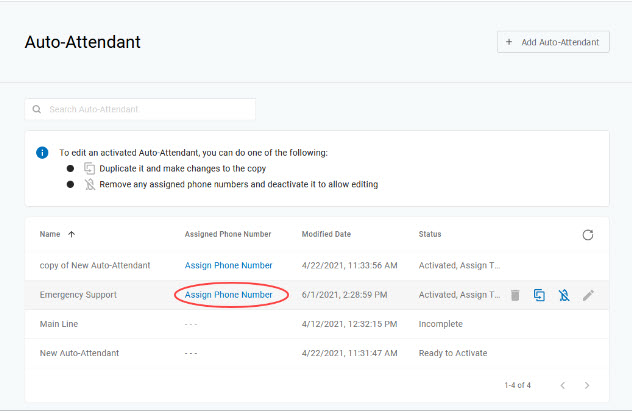
Task: Duplicate the Emergency Support auto-attendant
Action: tap(539, 295)
